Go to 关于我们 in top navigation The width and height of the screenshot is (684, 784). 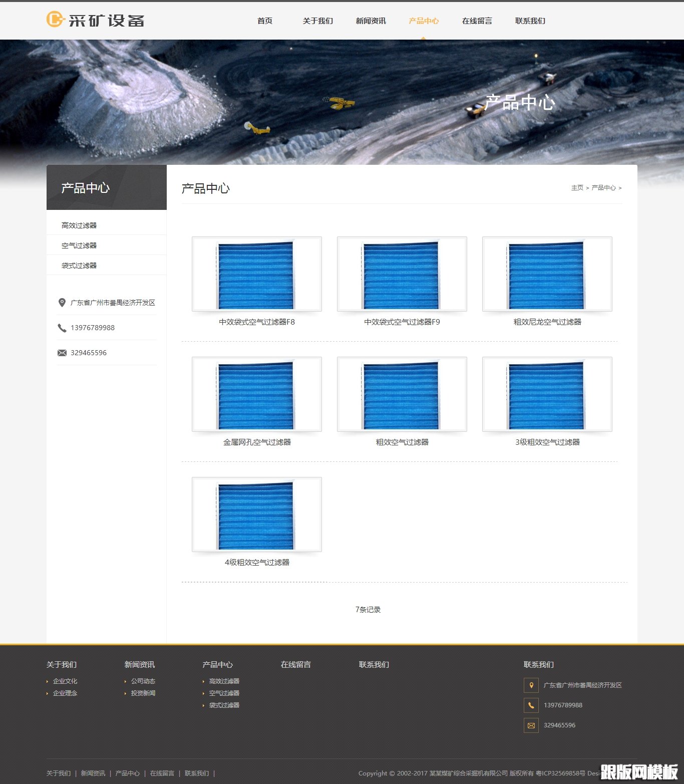[x=317, y=21]
